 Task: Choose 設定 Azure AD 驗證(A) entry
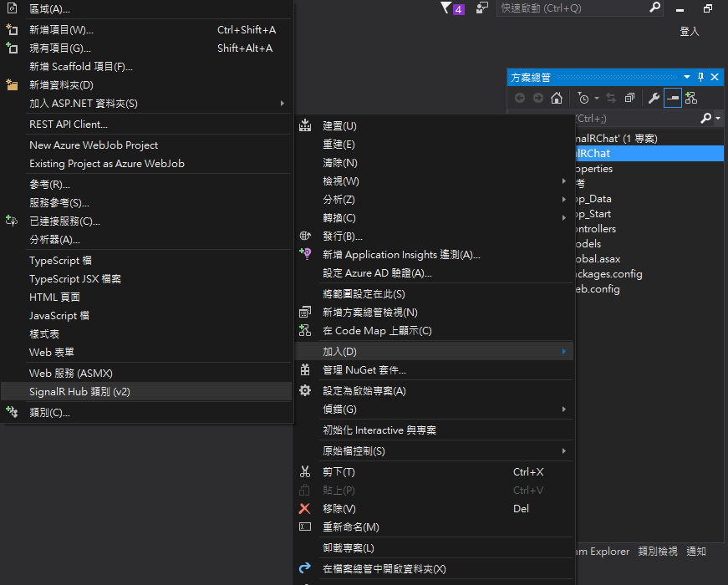[x=434, y=273]
